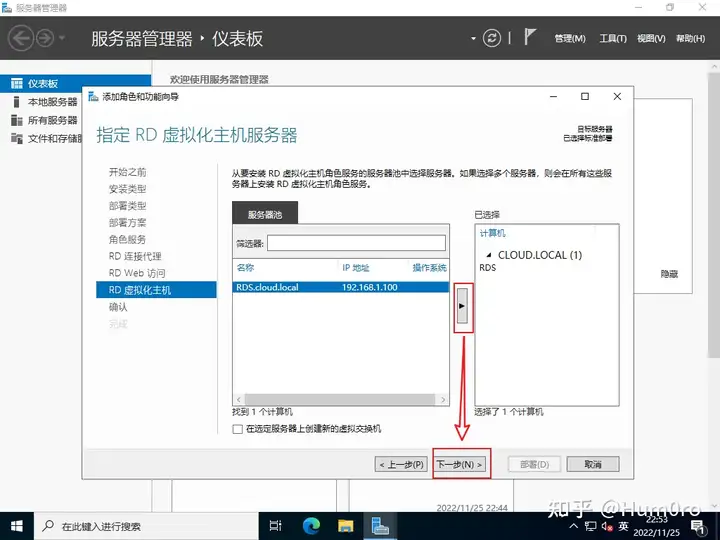Click the 192.168.1.100 IP address cell

(x=370, y=287)
